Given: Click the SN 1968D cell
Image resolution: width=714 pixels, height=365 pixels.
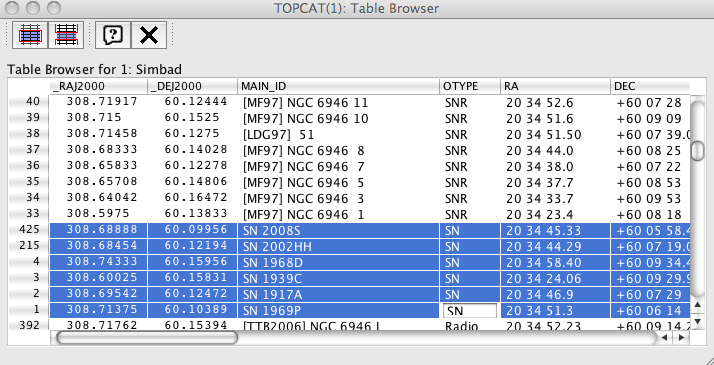Looking at the screenshot, I should 338,263.
